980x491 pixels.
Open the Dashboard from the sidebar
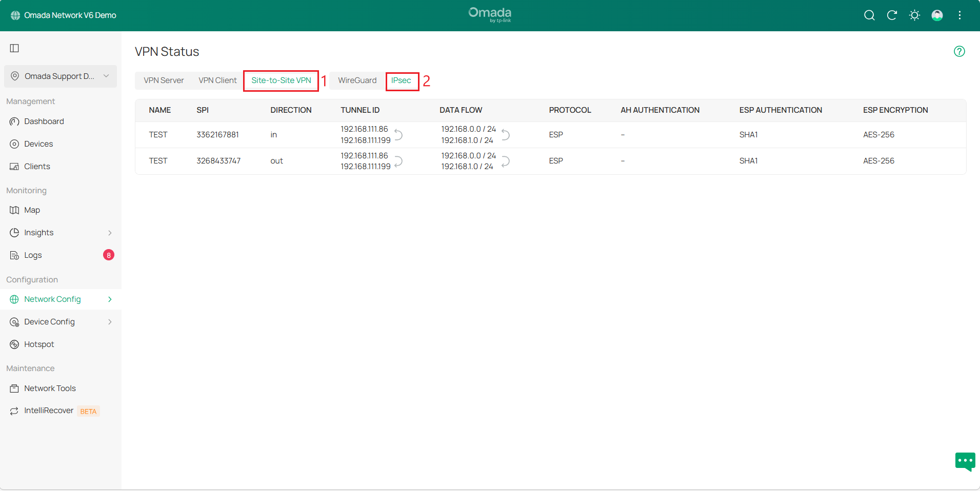click(x=44, y=121)
